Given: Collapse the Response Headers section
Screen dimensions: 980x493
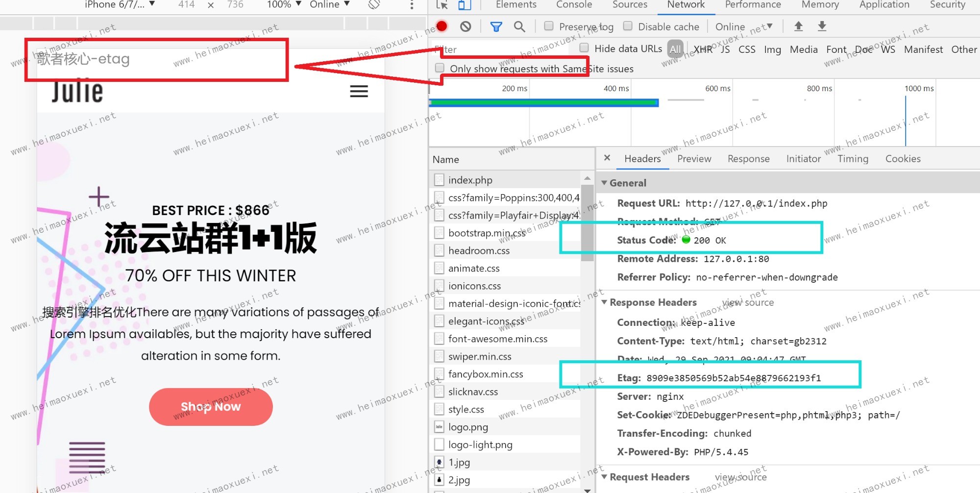Looking at the screenshot, I should coord(605,302).
